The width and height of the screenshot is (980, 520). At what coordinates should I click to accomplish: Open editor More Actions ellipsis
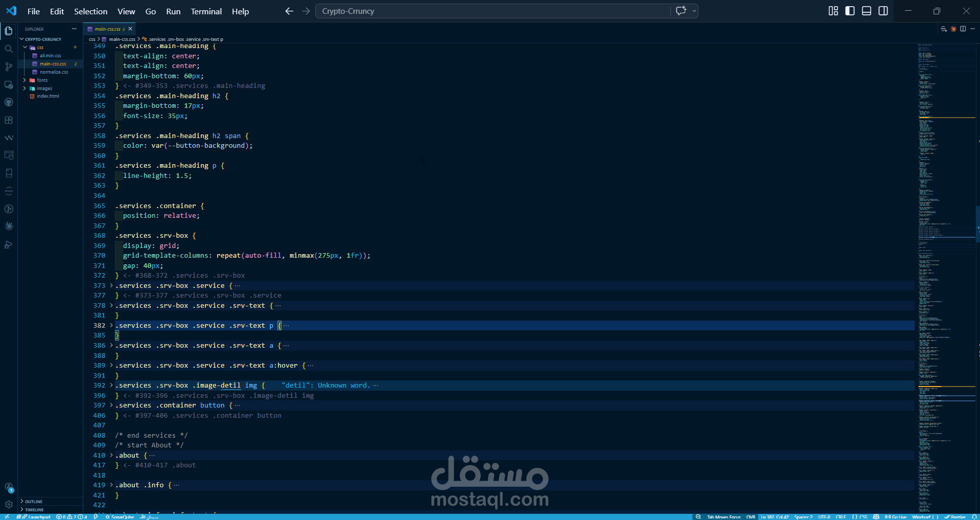[x=972, y=29]
